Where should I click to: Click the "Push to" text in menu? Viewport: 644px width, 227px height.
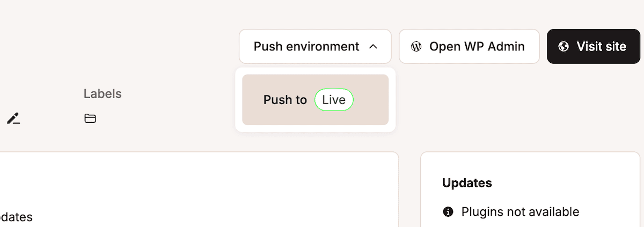click(x=285, y=100)
